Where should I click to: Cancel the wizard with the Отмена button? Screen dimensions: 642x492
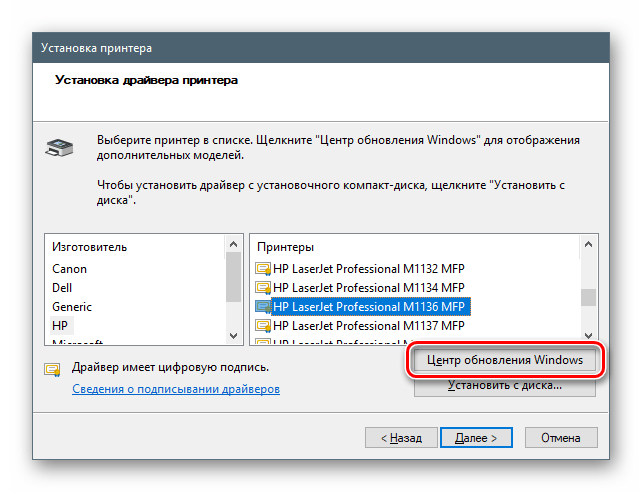click(x=560, y=438)
